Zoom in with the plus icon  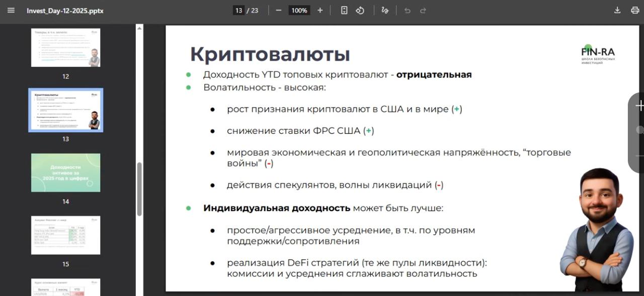pos(320,10)
